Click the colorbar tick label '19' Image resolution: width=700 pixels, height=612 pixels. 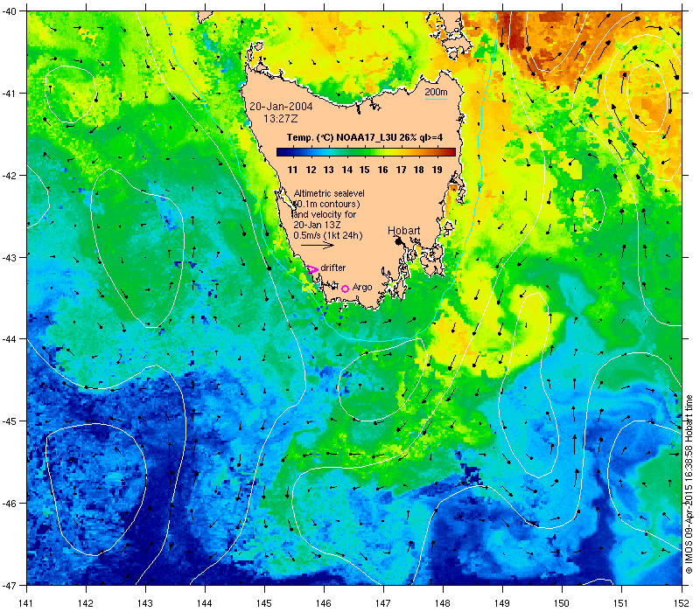tap(437, 170)
